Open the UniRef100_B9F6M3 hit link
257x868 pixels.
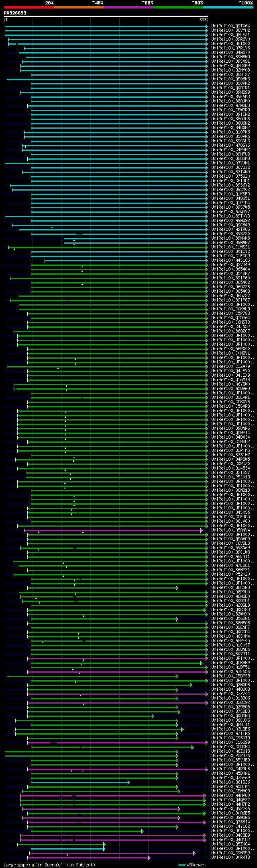(230, 97)
